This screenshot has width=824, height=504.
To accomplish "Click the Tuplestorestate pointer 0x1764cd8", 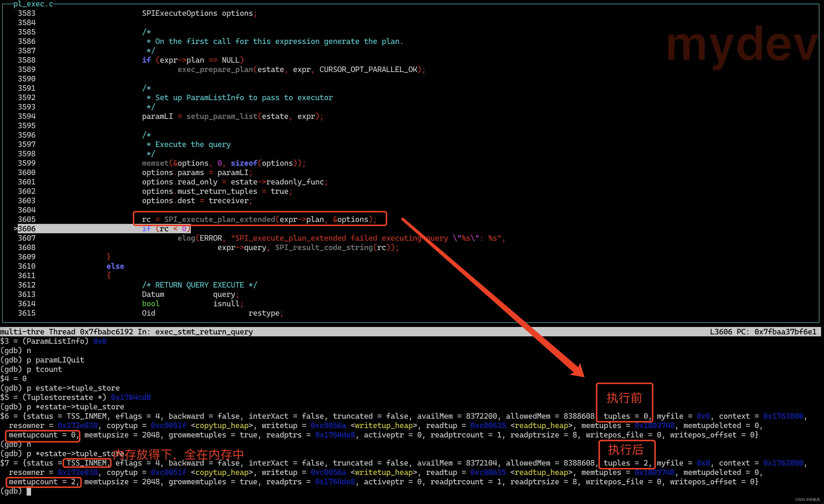I will (131, 397).
